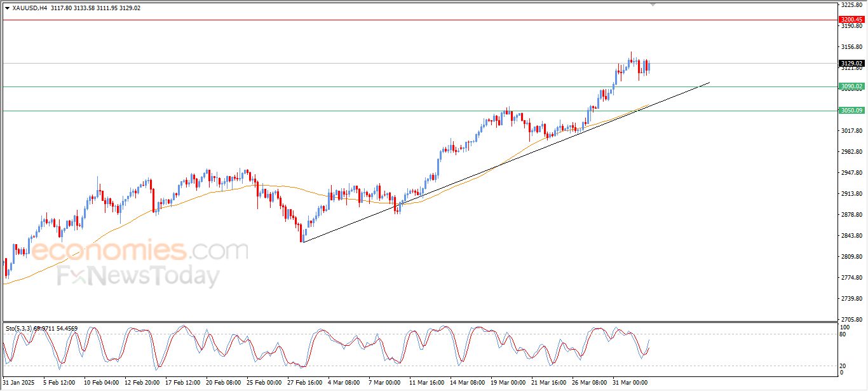Viewport: 868px width, 391px height.
Task: Click the 26 Mar 08:00 time label
Action: click(x=588, y=383)
